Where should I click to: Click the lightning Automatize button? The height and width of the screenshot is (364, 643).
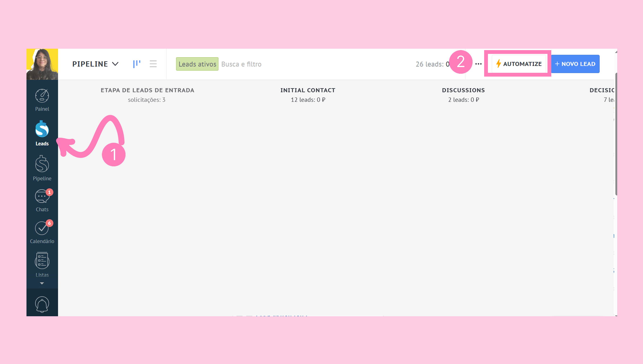click(519, 64)
